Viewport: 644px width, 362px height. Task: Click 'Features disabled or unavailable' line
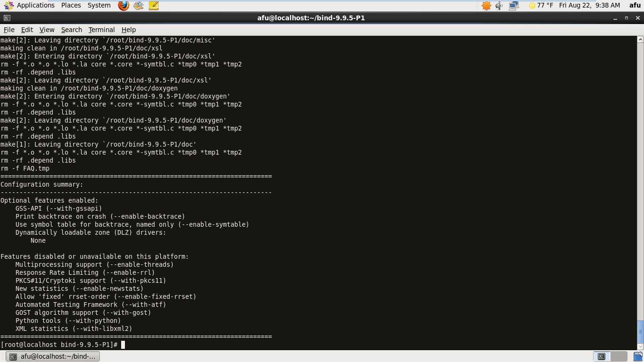[x=95, y=256]
